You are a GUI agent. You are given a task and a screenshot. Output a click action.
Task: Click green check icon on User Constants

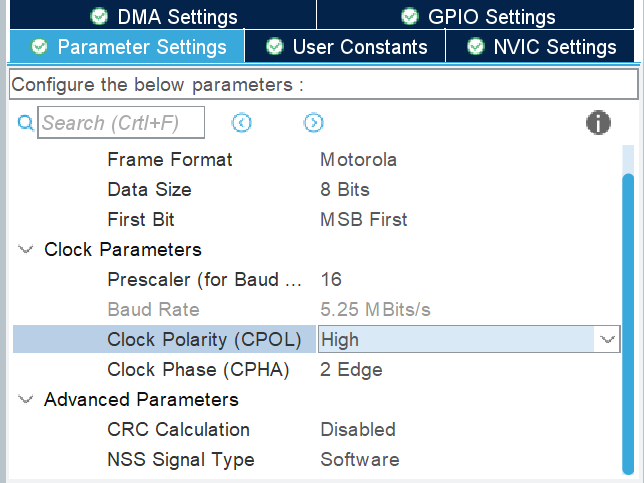click(x=274, y=47)
